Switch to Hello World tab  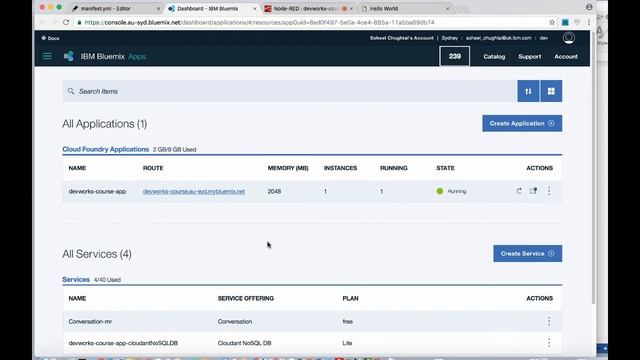(x=405, y=8)
